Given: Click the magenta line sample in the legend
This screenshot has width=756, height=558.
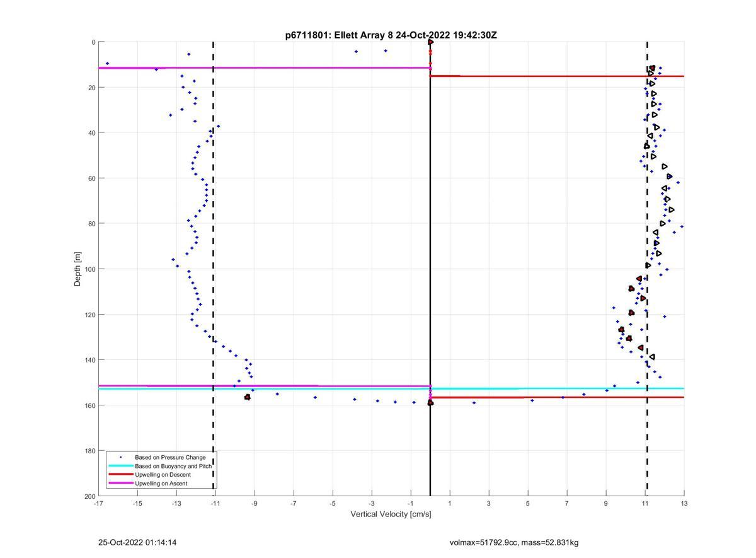Looking at the screenshot, I should point(120,484).
